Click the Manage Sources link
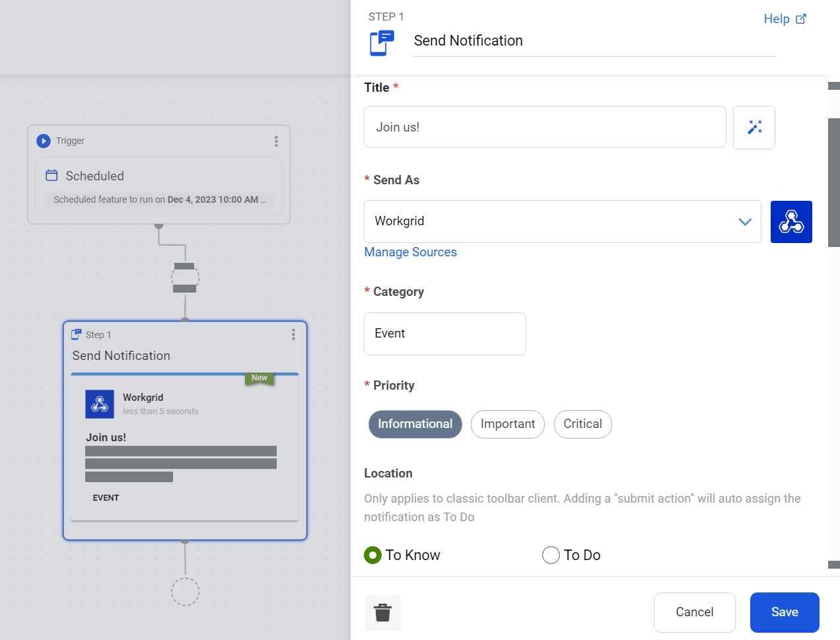This screenshot has width=840, height=640. [x=411, y=252]
